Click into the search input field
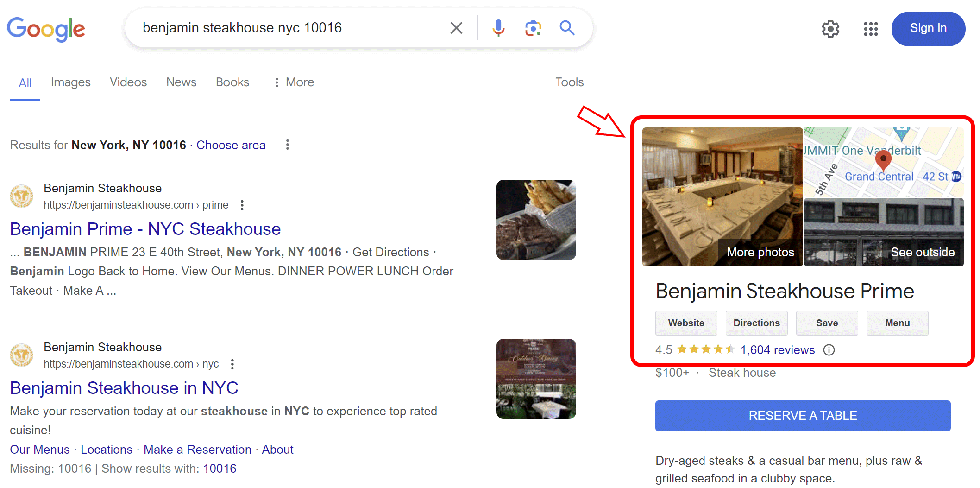Screen dimensions: 980x488 tap(287, 28)
